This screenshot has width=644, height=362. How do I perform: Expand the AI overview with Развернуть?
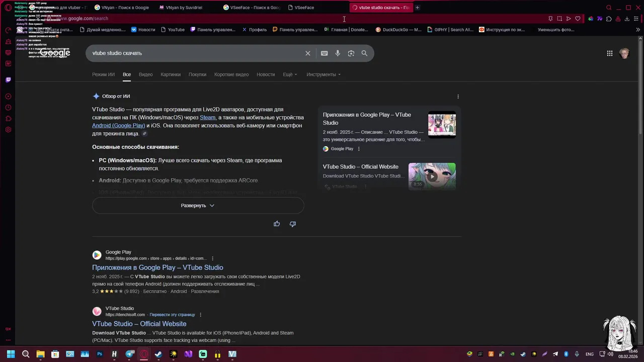click(x=198, y=206)
